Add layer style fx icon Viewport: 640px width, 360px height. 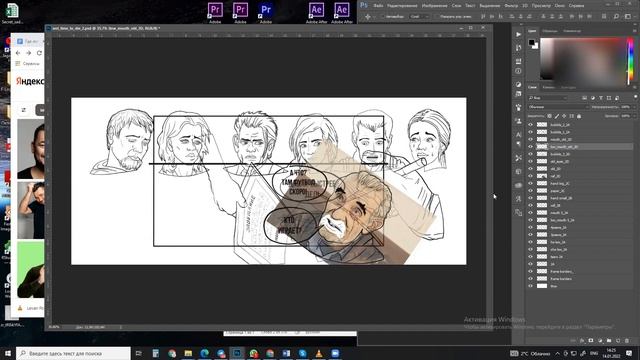[582, 340]
